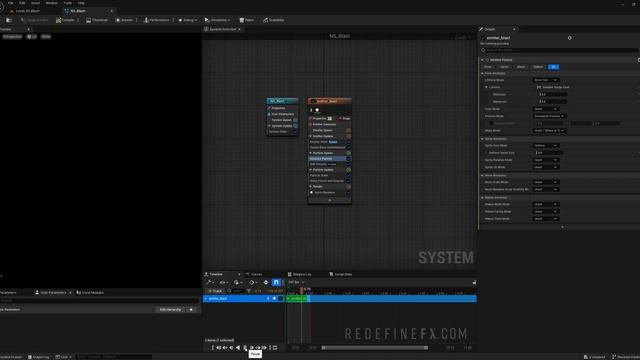Toggle the timeline snapping magnet button

tap(276, 282)
